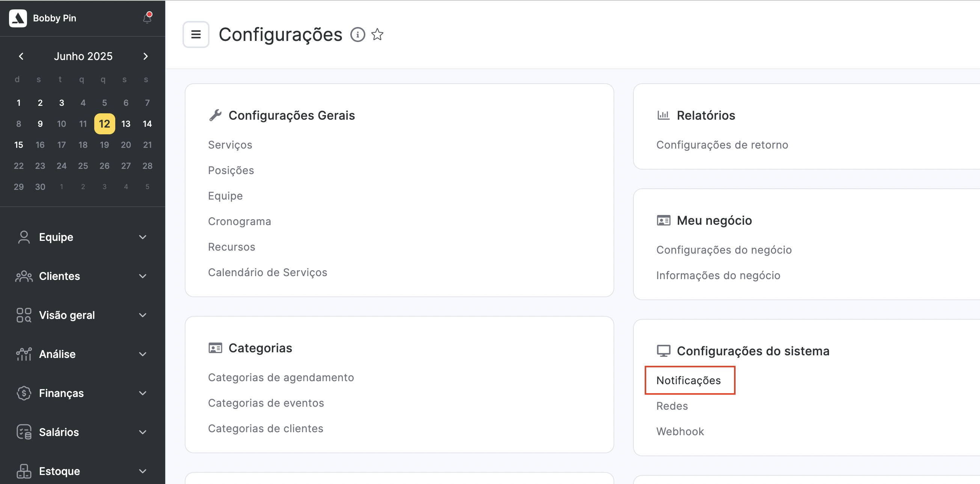Select day 13 in June calendar
Image resolution: width=980 pixels, height=484 pixels.
126,124
